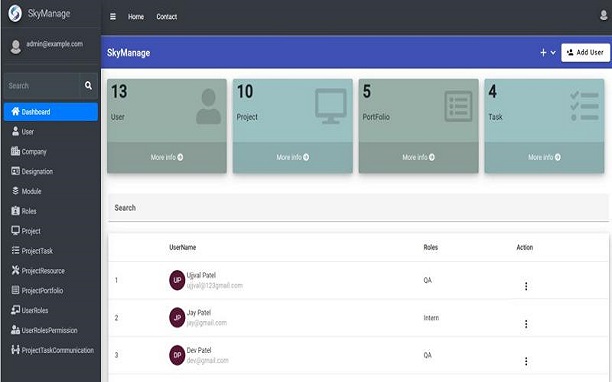The width and height of the screenshot is (612, 382).
Task: Click the PortFolio card's More info link
Action: pos(418,157)
